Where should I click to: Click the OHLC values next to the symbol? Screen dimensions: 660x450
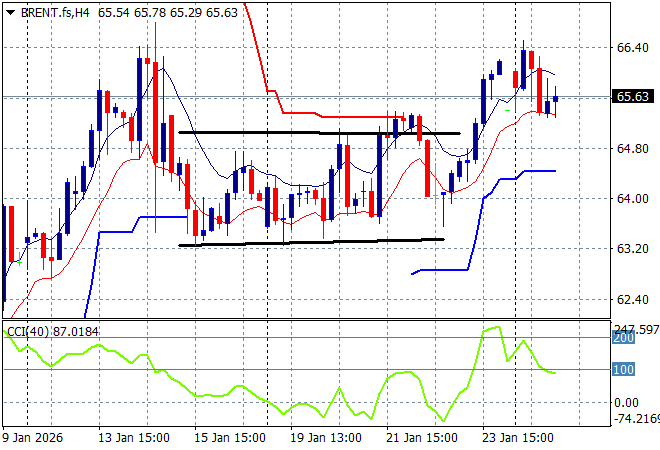click(x=154, y=10)
